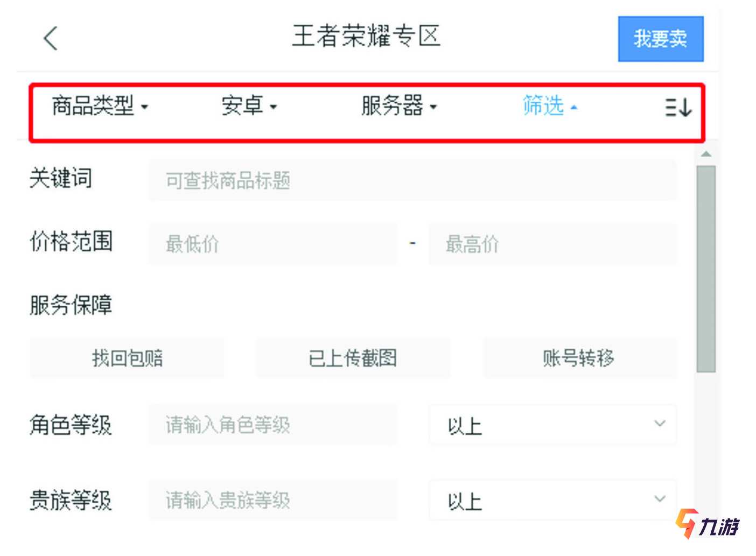Click the 请输入角色等级 input field
756x556 pixels.
coord(272,425)
